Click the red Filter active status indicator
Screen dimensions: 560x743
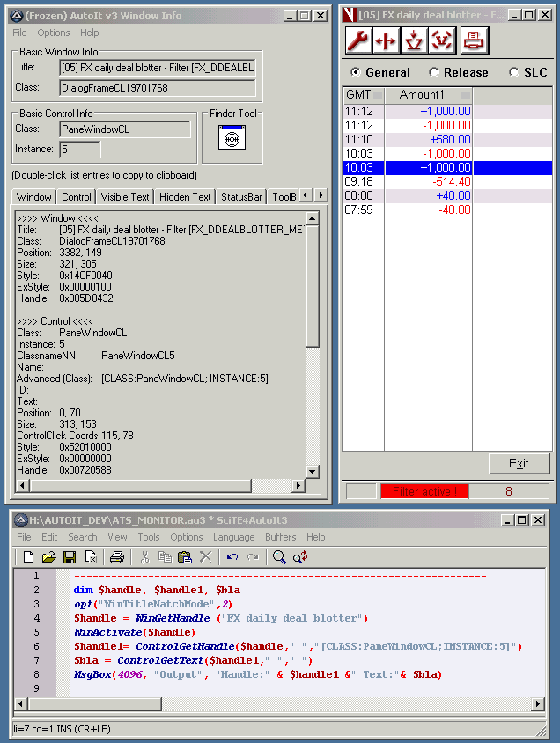pos(424,491)
